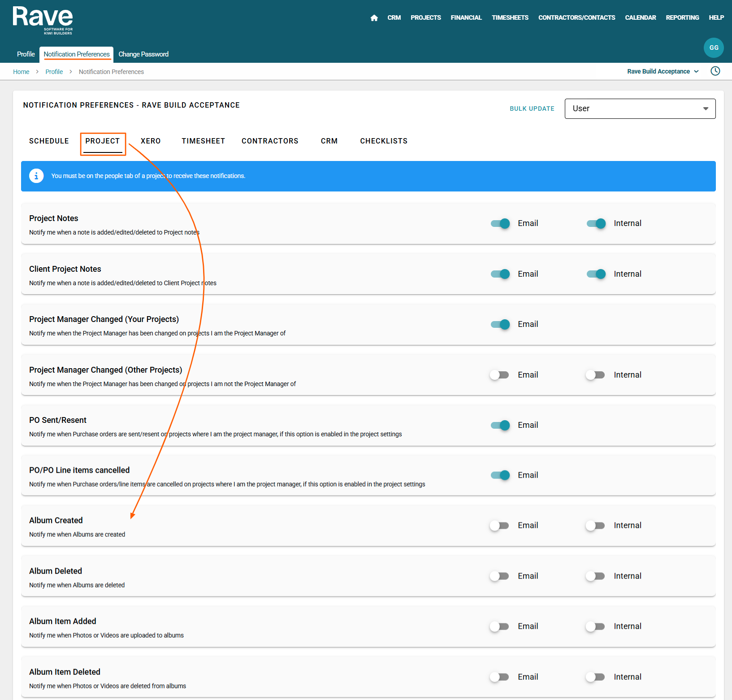
Task: Open Timesheets in the top menu
Action: pyautogui.click(x=510, y=17)
